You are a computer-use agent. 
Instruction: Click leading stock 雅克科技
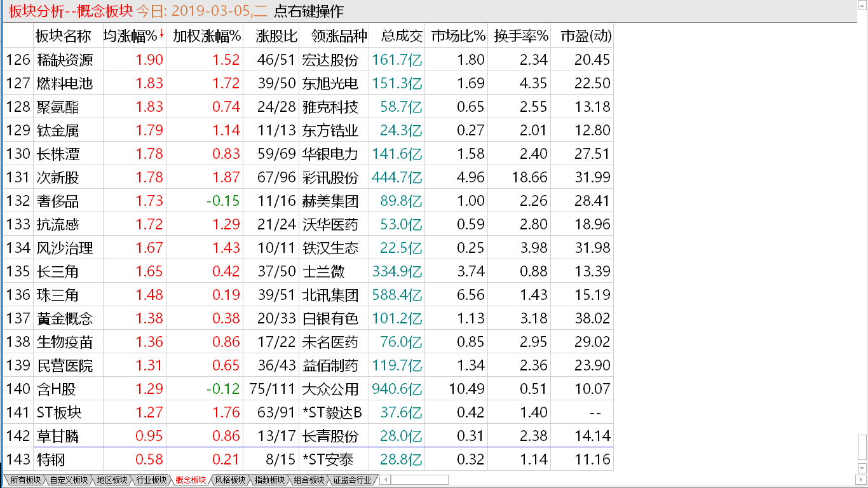[x=330, y=107]
